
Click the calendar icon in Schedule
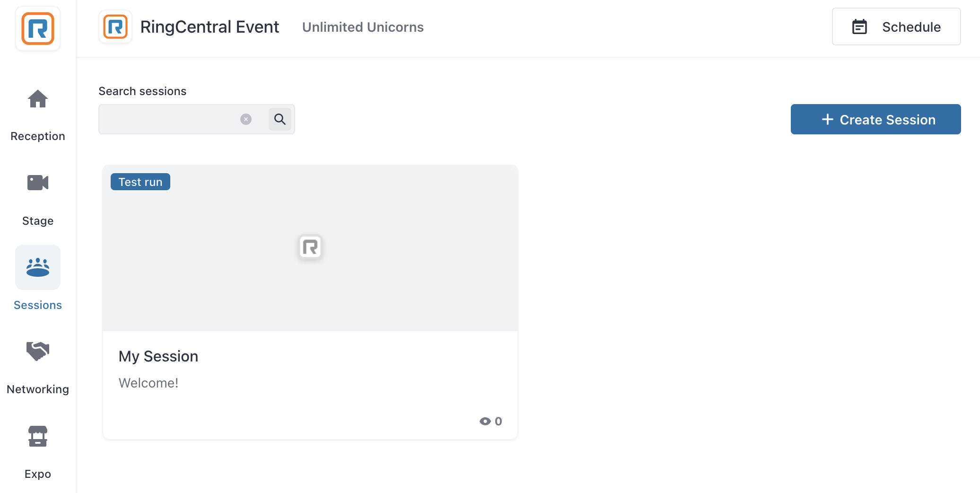[859, 27]
